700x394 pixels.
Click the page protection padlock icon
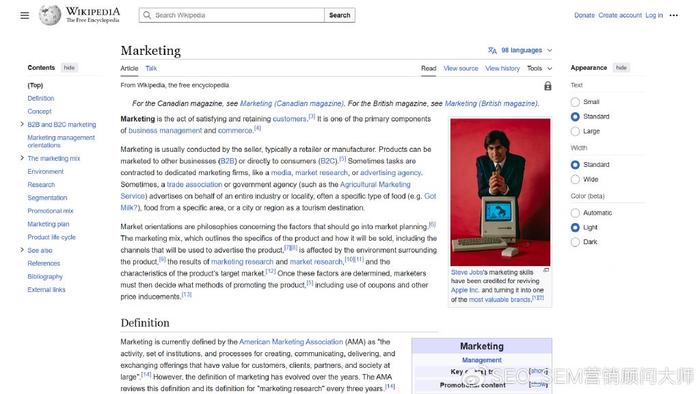(x=548, y=86)
